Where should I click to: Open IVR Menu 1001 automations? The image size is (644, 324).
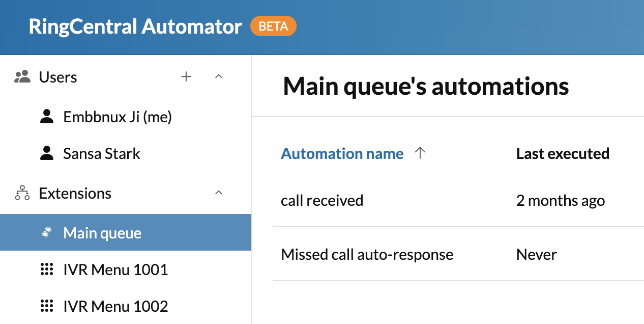click(115, 269)
